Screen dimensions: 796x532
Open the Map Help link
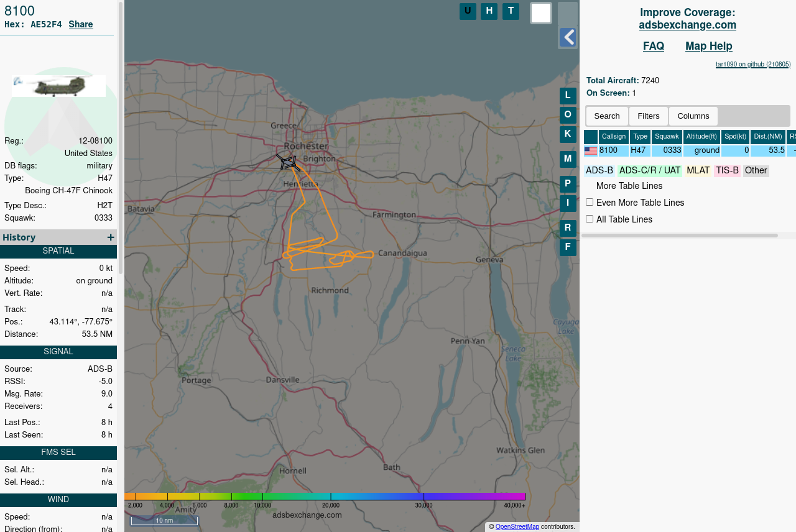709,47
